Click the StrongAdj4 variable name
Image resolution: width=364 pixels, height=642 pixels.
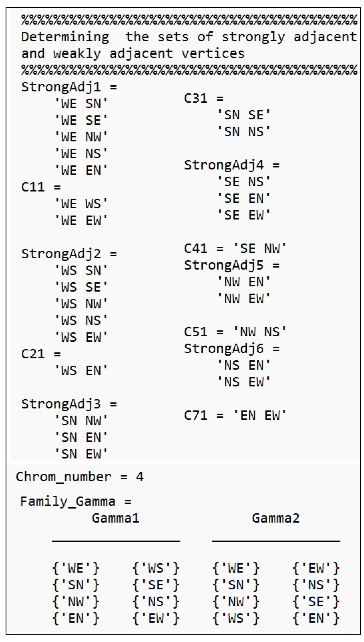224,165
